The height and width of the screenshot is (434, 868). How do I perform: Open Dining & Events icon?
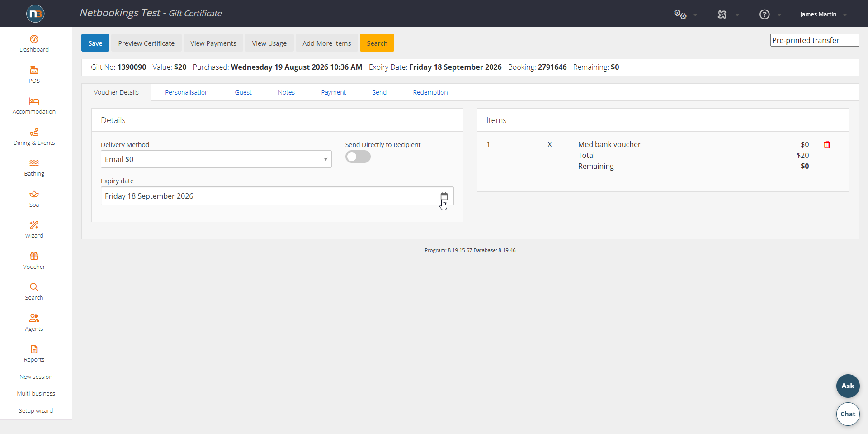tap(34, 132)
